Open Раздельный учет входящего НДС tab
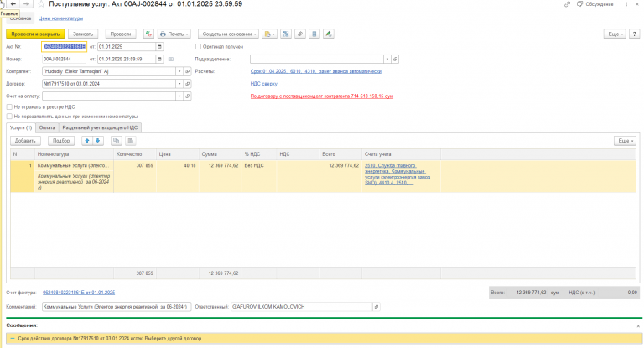644x348 pixels. 101,127
